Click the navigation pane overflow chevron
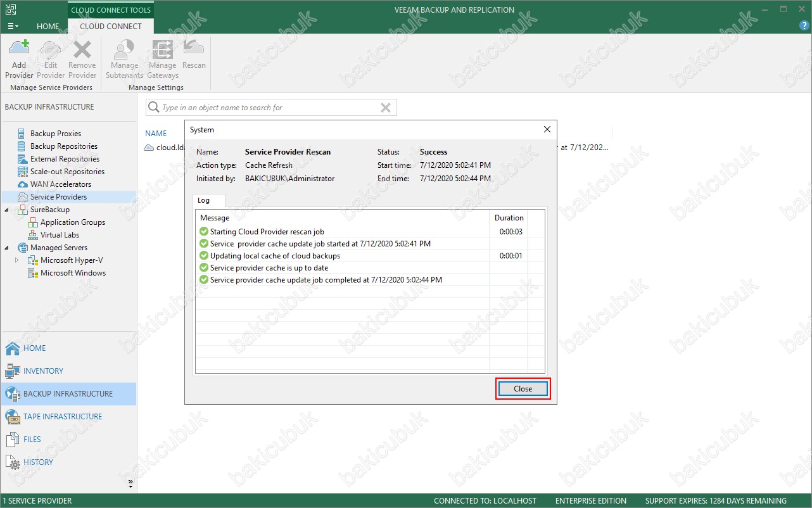Screen dimensions: 812x508 [x=131, y=483]
